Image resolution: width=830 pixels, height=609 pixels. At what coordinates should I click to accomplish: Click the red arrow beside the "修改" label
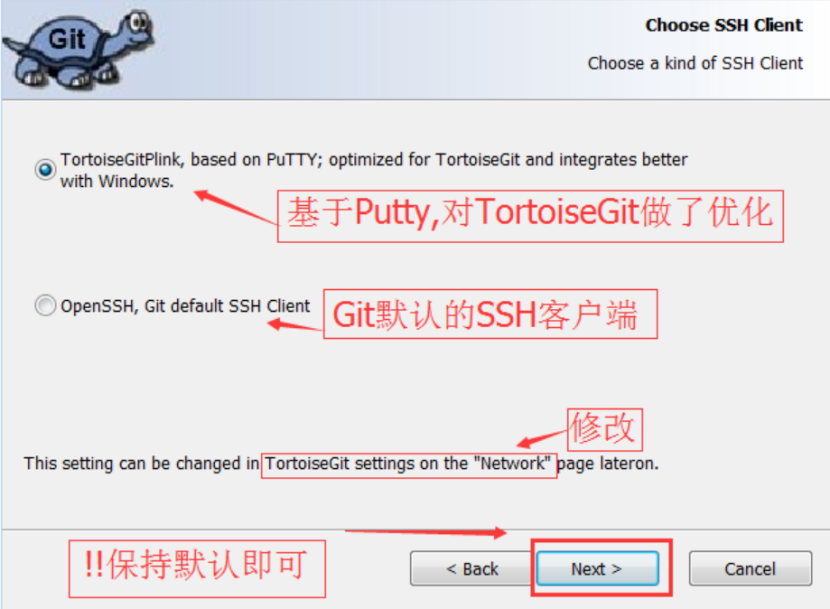pos(542,439)
